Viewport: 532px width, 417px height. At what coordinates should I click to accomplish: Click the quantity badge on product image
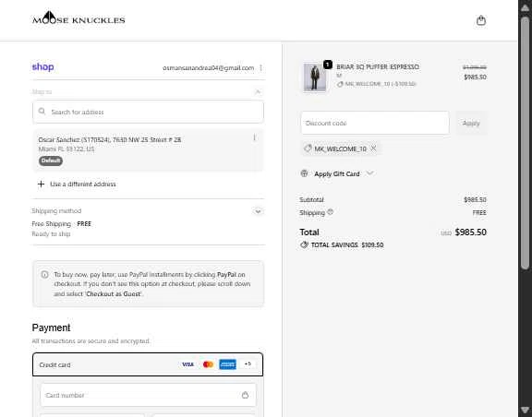point(327,65)
